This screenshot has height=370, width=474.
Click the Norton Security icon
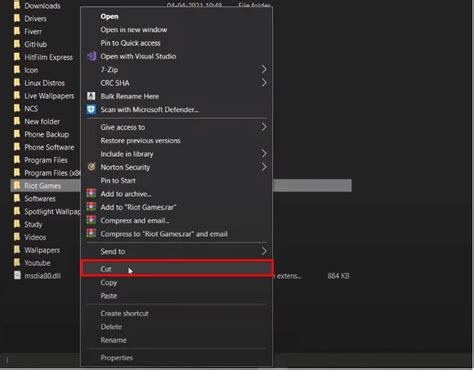(91, 167)
